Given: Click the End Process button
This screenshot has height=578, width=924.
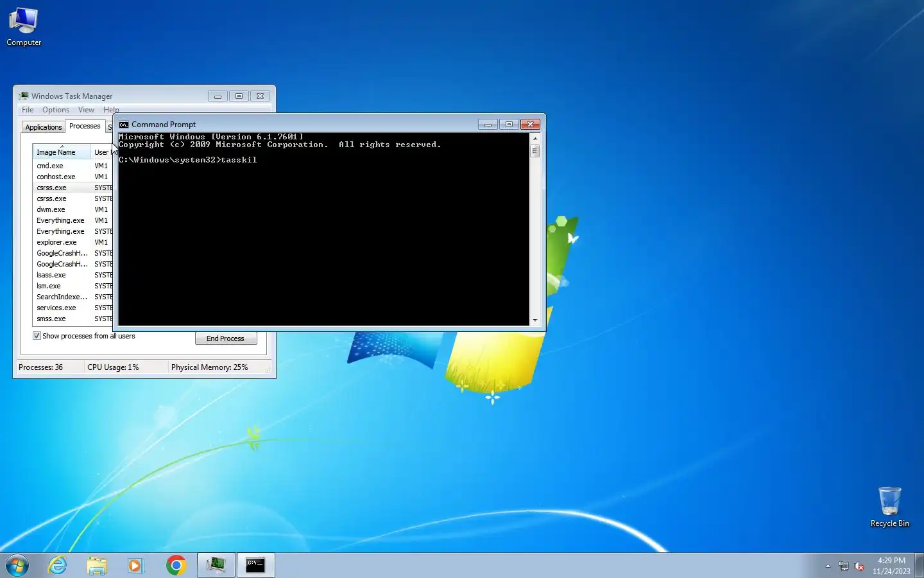Looking at the screenshot, I should [x=225, y=338].
